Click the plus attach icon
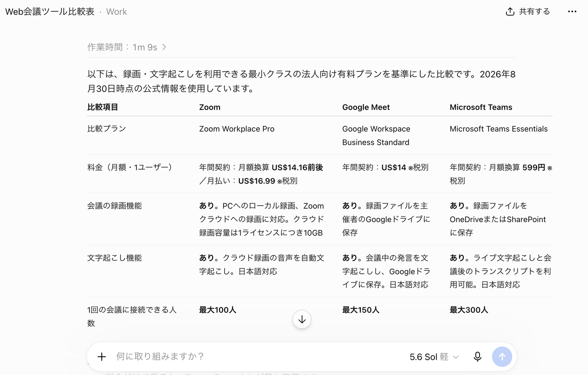Viewport: 588px width, 375px height. pos(102,357)
